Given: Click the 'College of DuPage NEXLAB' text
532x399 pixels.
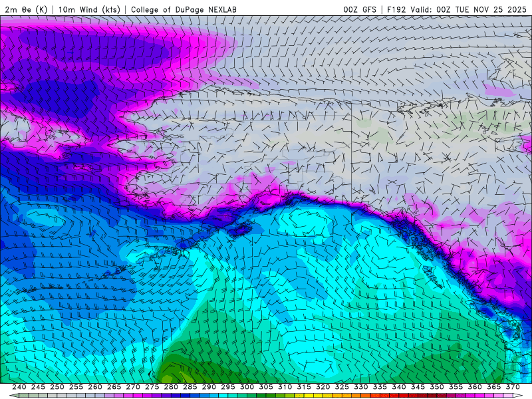Looking at the screenshot, I should 184,9.
